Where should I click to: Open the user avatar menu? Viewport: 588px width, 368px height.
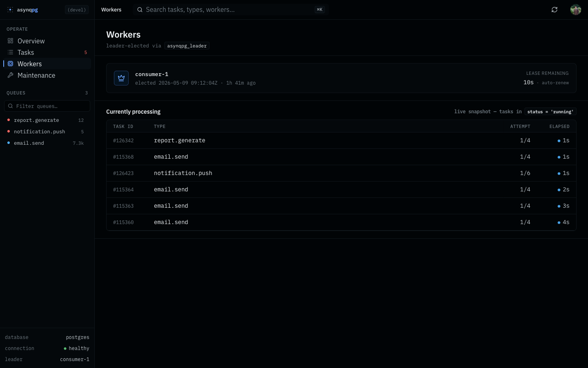tap(576, 9)
